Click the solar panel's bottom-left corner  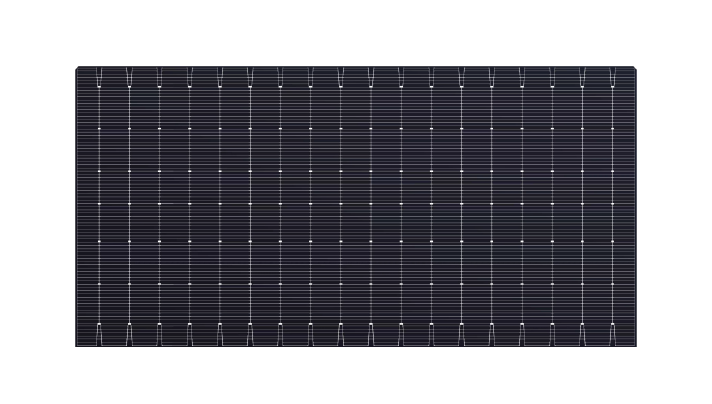(78, 345)
